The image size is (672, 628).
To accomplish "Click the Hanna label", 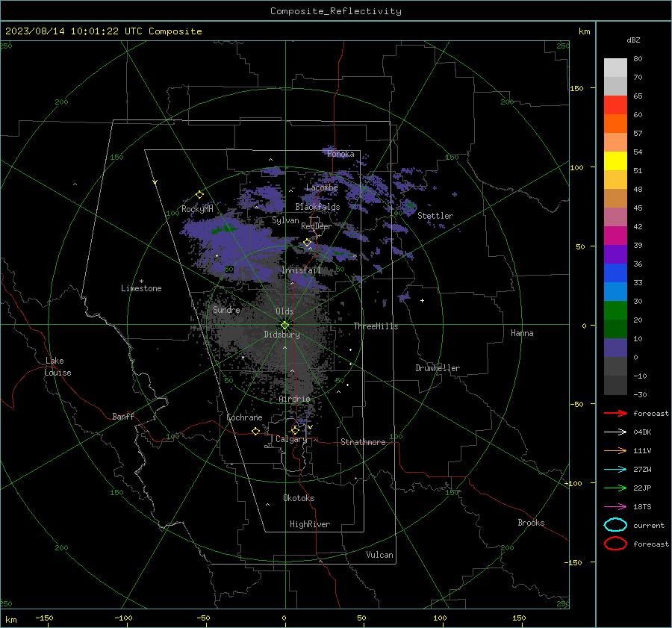I will pyautogui.click(x=522, y=333).
